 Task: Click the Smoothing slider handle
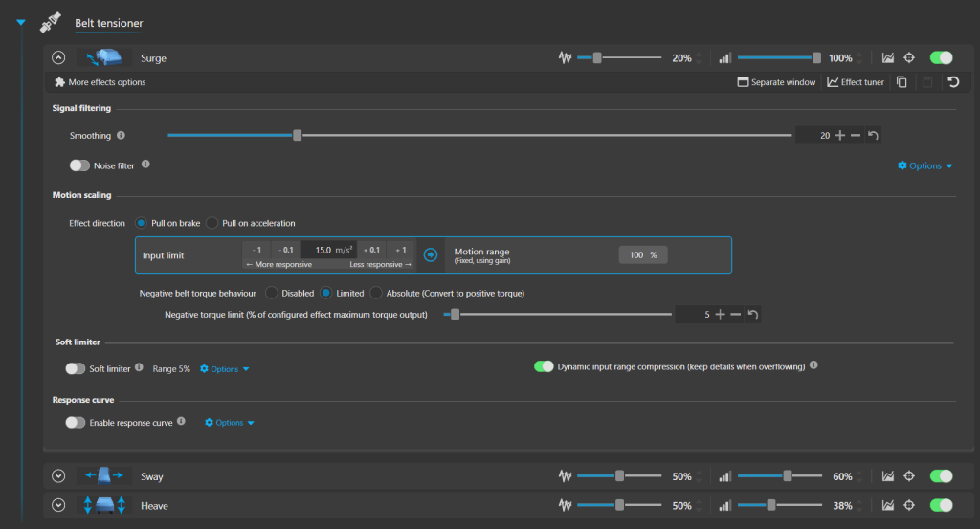tap(297, 136)
